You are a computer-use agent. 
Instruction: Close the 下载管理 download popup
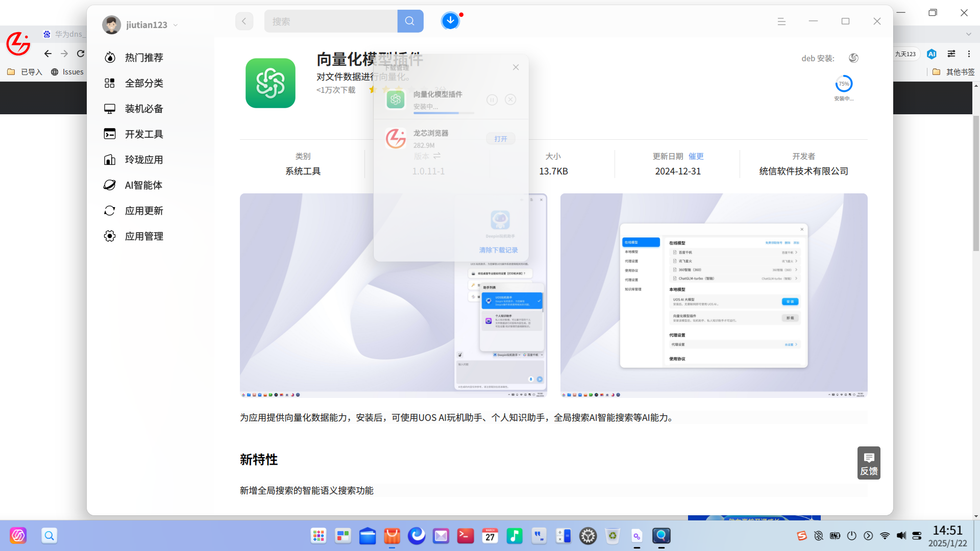point(516,67)
